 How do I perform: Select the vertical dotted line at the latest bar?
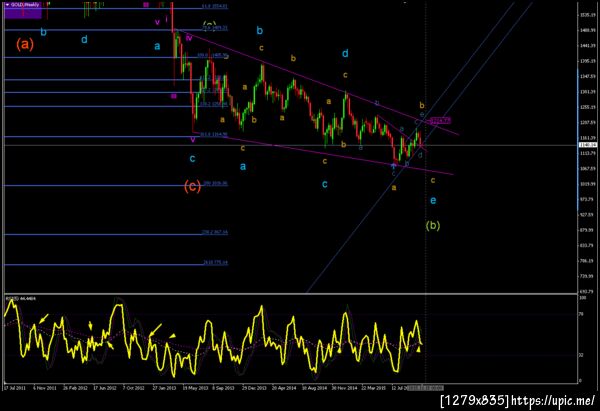(x=426, y=191)
